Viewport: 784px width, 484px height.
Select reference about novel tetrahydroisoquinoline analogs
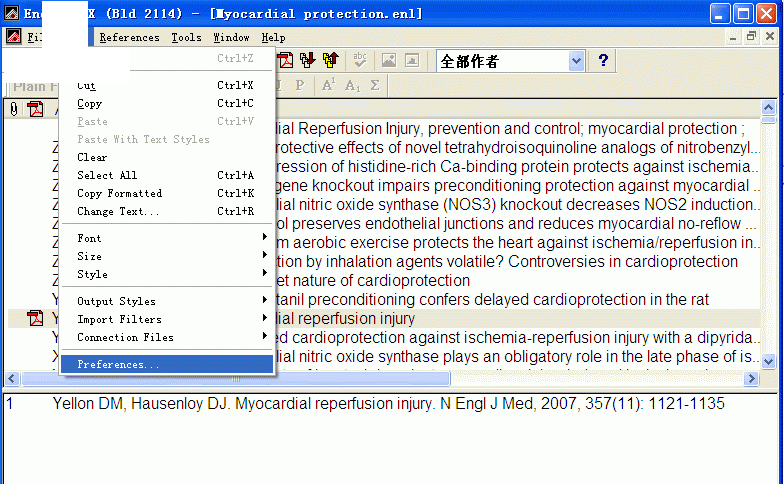(x=518, y=148)
